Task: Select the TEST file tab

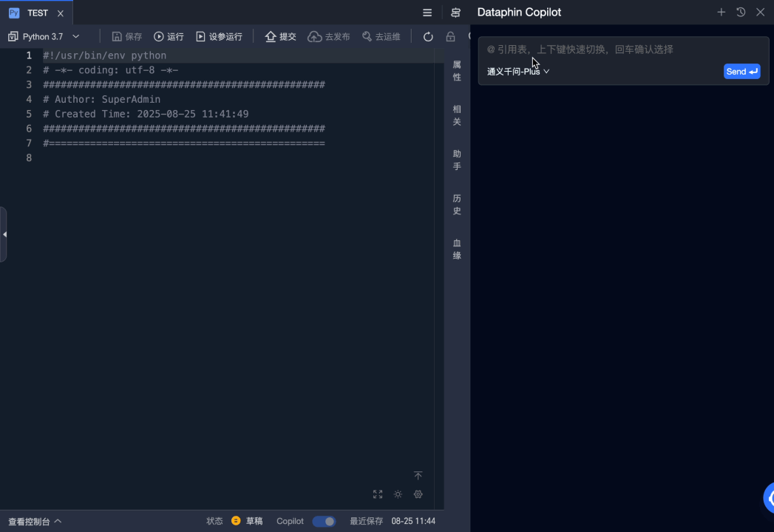Action: (x=36, y=13)
